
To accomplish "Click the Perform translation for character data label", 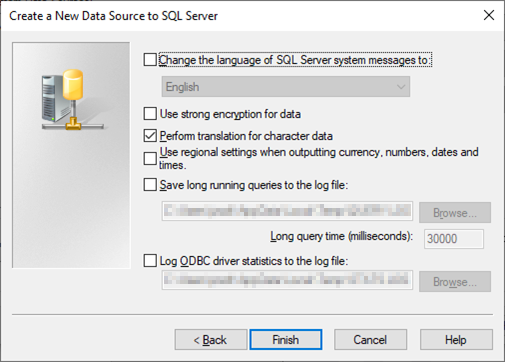I will (246, 136).
